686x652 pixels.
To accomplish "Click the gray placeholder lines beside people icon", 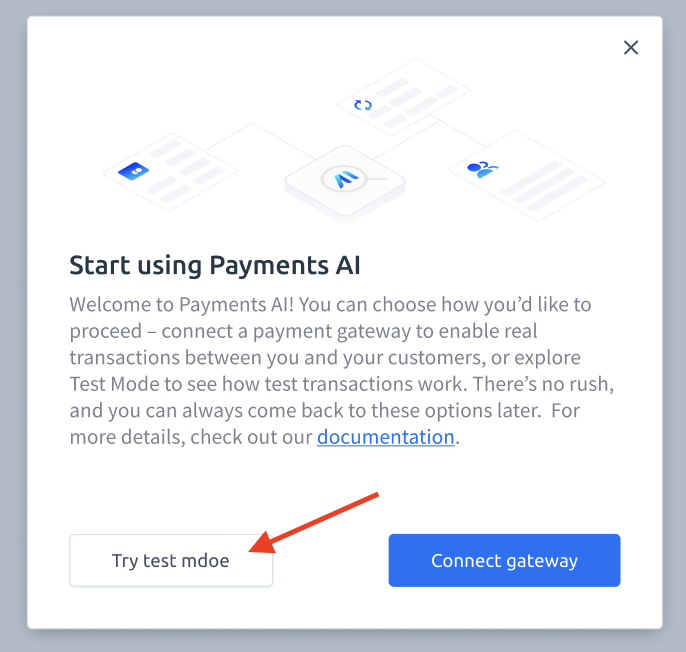I will pyautogui.click(x=545, y=186).
